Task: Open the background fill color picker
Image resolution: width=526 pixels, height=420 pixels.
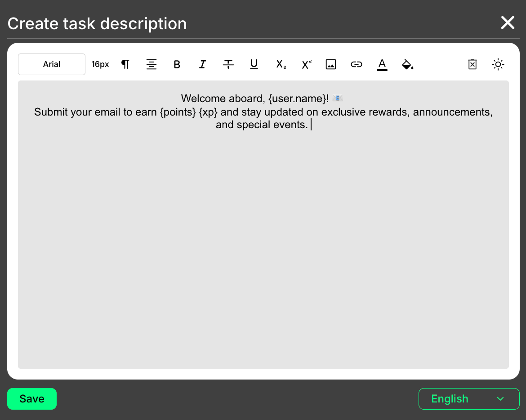Action: 408,64
